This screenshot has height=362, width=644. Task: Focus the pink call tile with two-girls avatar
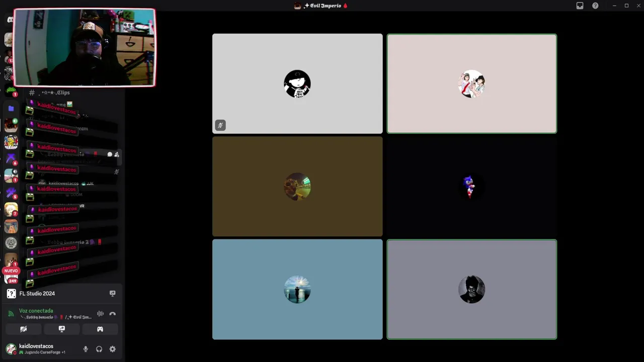tap(472, 83)
